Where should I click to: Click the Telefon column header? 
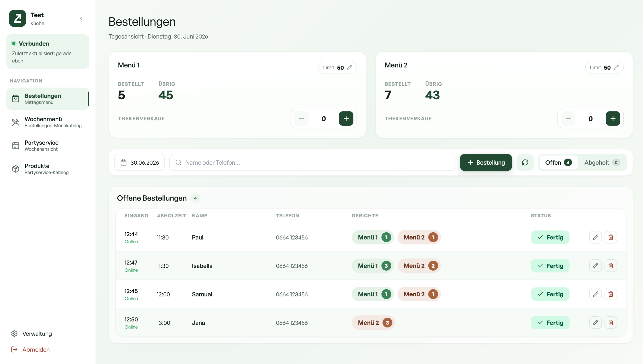[287, 216]
